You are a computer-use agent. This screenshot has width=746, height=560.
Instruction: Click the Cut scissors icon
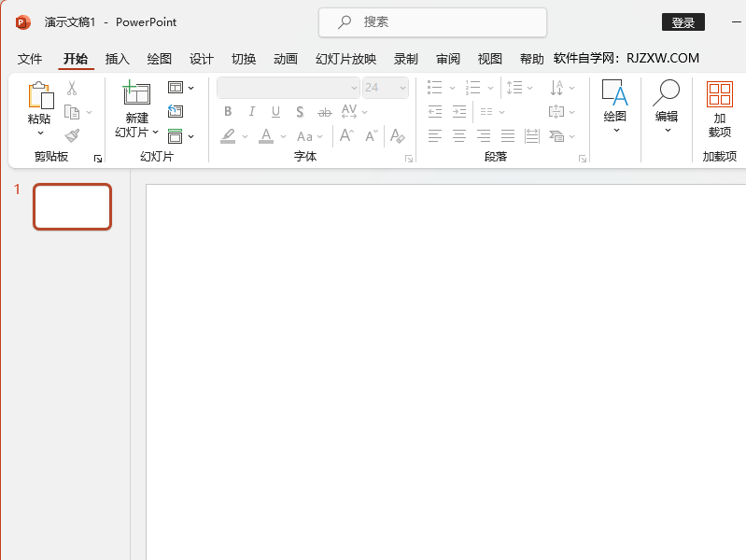coord(72,88)
